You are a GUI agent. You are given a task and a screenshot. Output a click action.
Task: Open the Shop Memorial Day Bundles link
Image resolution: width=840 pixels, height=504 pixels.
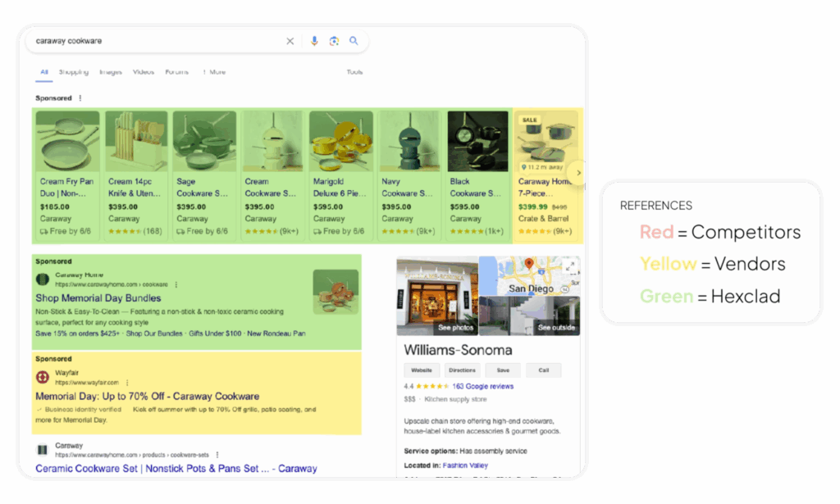pos(98,298)
